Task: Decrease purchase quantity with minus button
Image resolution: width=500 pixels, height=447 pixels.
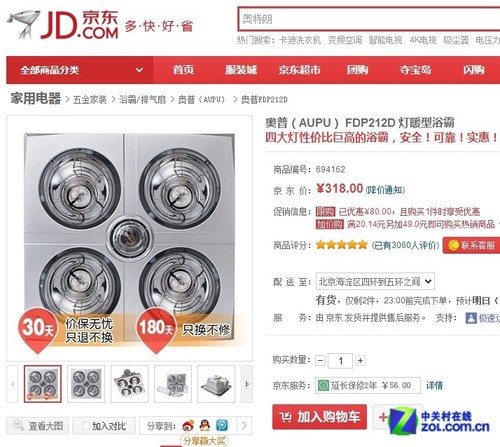Action: pyautogui.click(x=320, y=360)
